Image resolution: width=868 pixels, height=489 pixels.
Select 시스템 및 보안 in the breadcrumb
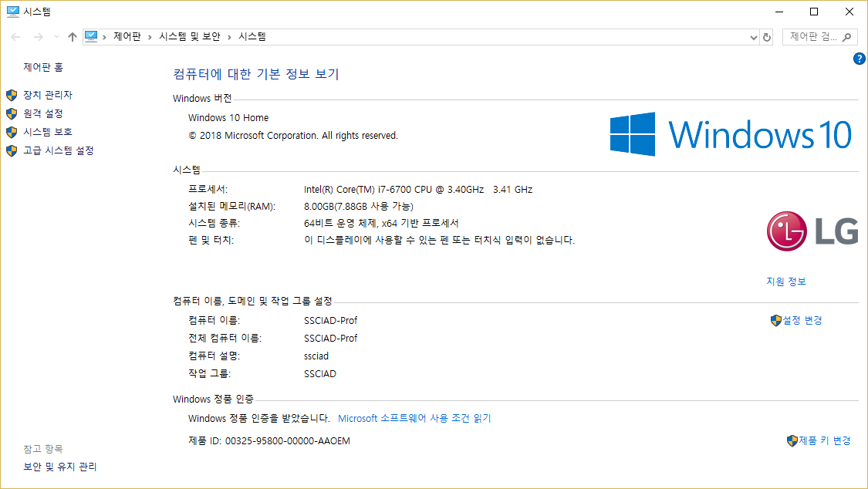point(189,37)
